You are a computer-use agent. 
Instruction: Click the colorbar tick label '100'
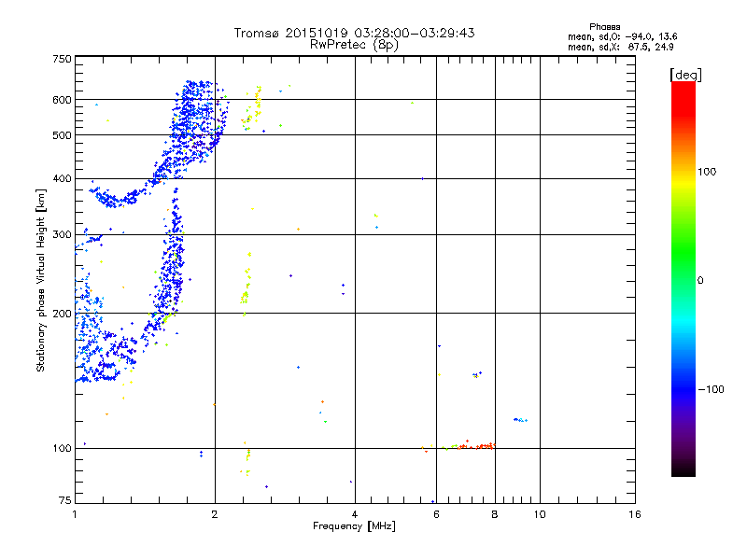[707, 172]
